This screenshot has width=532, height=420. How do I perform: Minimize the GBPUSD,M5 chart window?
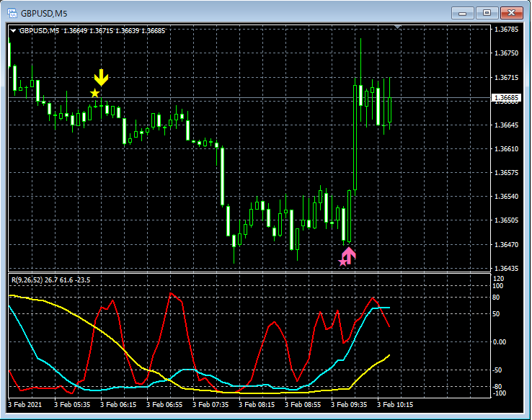click(x=463, y=13)
